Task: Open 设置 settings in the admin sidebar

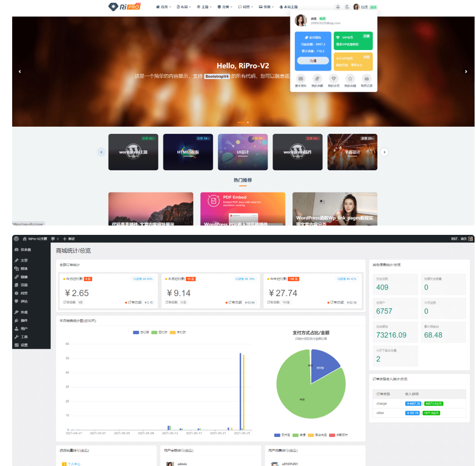Action: (24, 345)
